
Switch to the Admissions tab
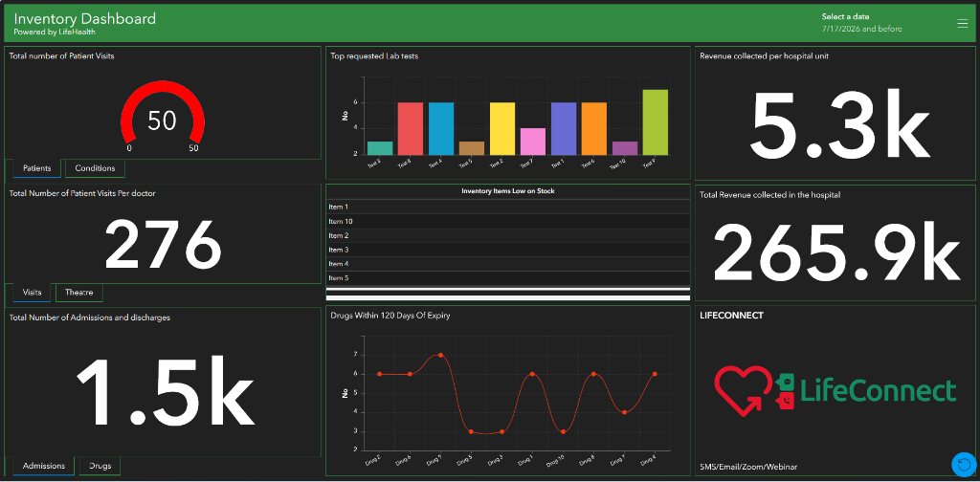[44, 466]
